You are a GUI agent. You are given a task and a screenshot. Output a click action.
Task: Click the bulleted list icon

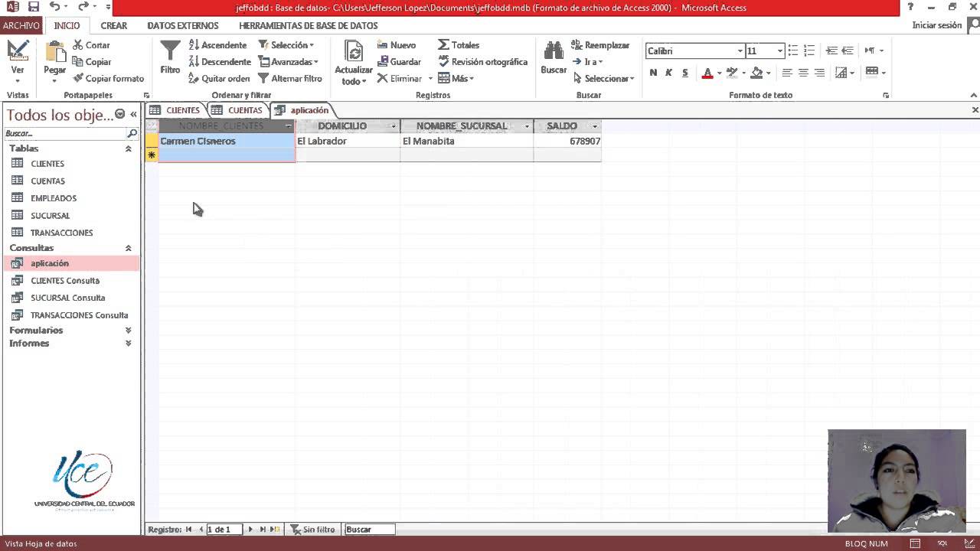793,51
